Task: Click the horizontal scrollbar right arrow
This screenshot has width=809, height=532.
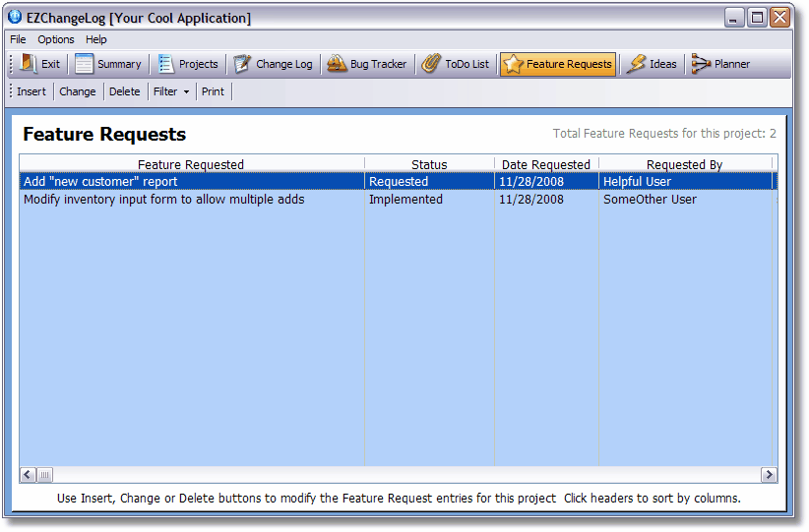Action: (769, 475)
